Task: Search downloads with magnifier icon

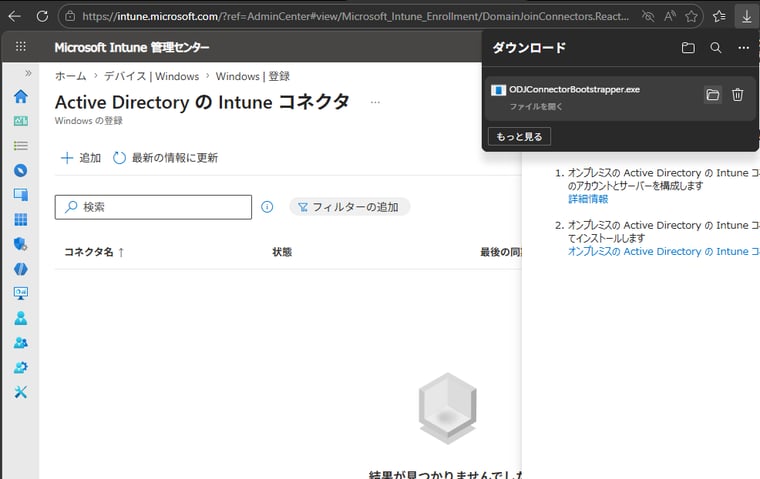Action: point(716,48)
